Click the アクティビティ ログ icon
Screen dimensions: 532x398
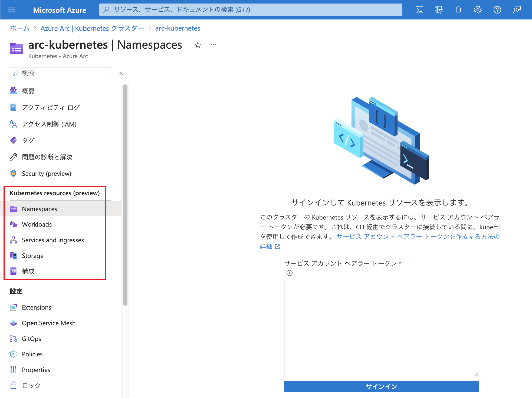13,107
